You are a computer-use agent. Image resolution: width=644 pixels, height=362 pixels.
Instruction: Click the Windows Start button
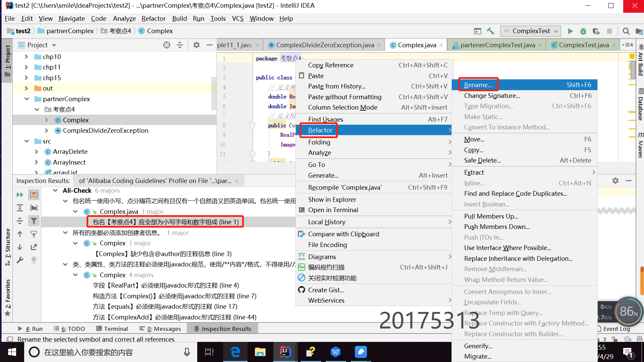point(12,352)
